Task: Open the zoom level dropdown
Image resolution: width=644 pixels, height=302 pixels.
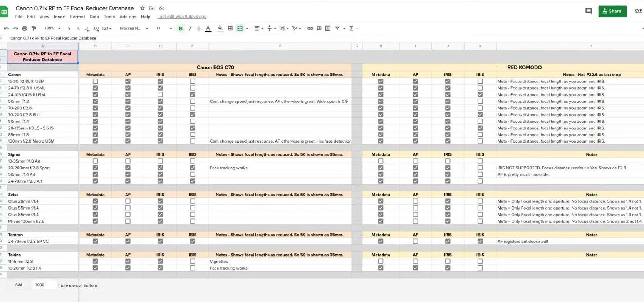Action: tap(52, 29)
